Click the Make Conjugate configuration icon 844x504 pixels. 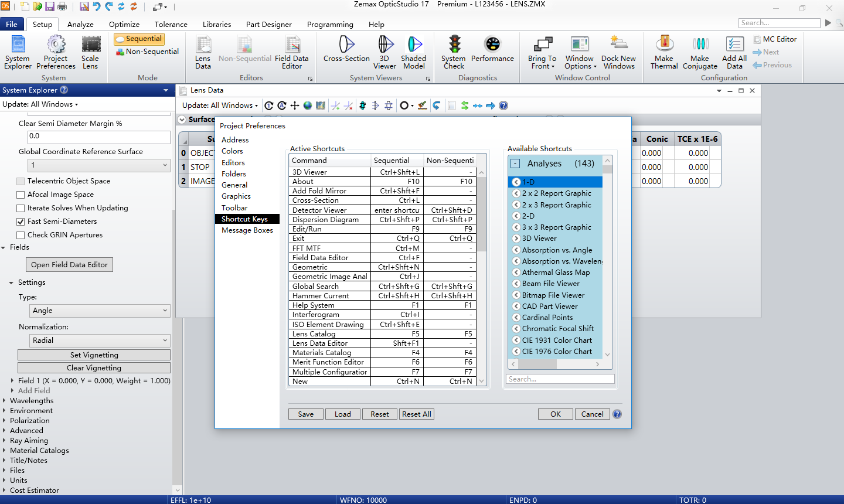pos(700,52)
